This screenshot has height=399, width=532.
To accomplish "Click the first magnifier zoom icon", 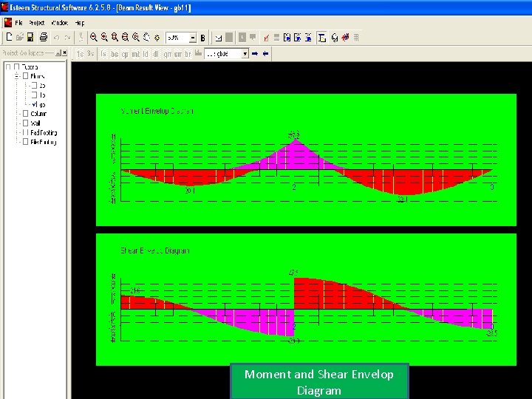I will coord(94,37).
